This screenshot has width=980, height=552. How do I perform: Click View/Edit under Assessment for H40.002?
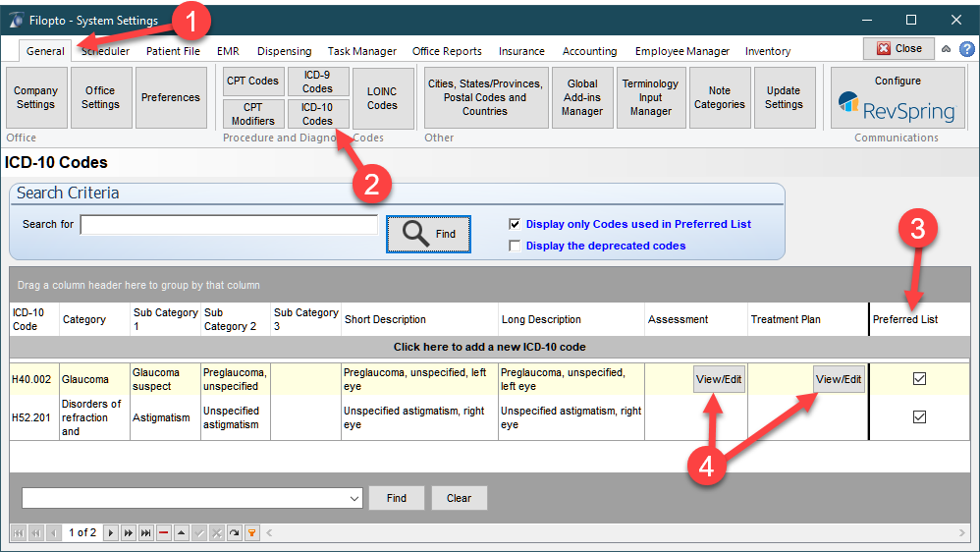pos(719,379)
